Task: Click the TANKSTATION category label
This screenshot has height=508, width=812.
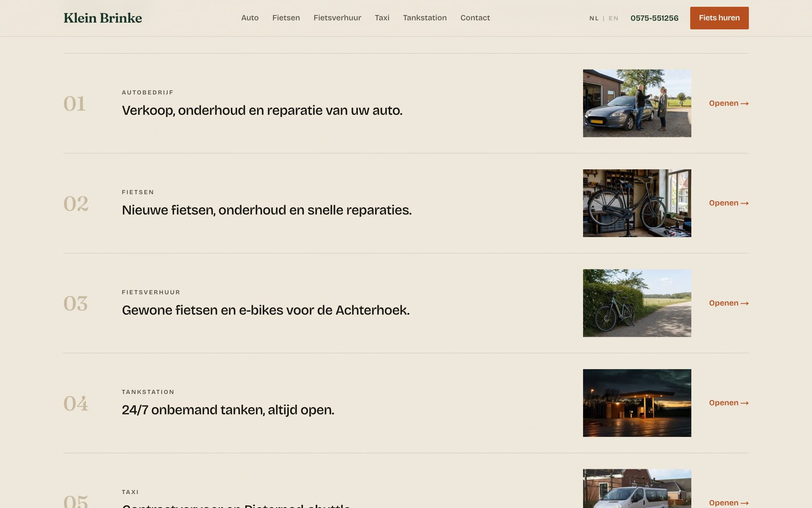Action: click(148, 392)
